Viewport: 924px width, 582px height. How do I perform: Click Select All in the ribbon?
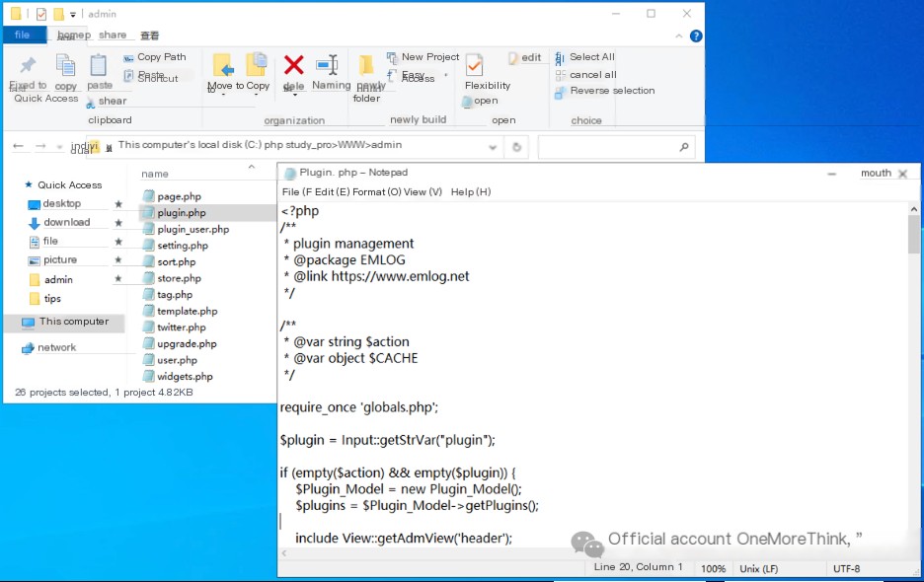tap(590, 57)
